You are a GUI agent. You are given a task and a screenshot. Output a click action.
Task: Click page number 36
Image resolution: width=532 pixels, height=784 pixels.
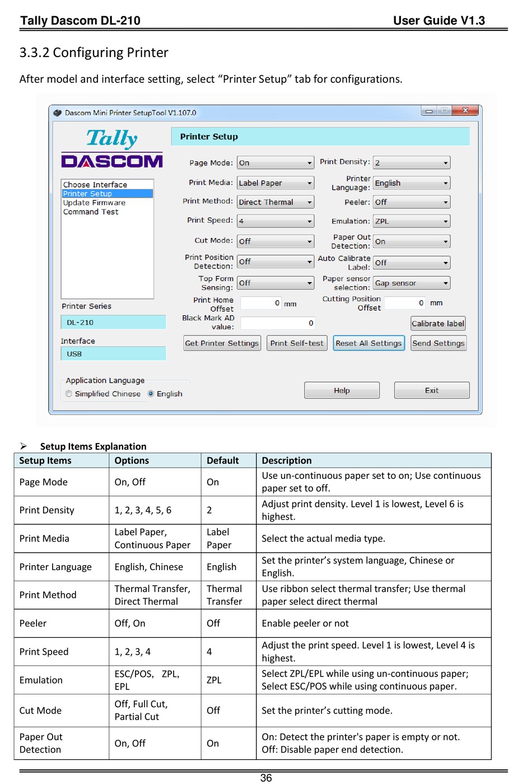pos(266,778)
